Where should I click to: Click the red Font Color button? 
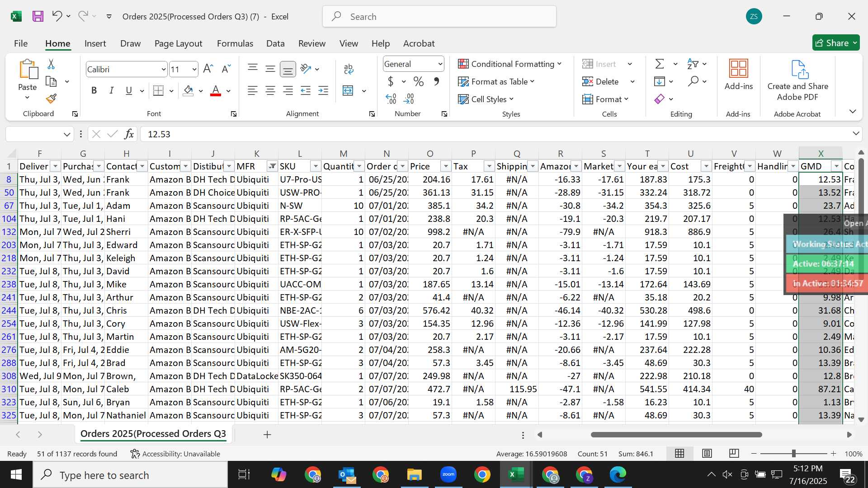[216, 90]
